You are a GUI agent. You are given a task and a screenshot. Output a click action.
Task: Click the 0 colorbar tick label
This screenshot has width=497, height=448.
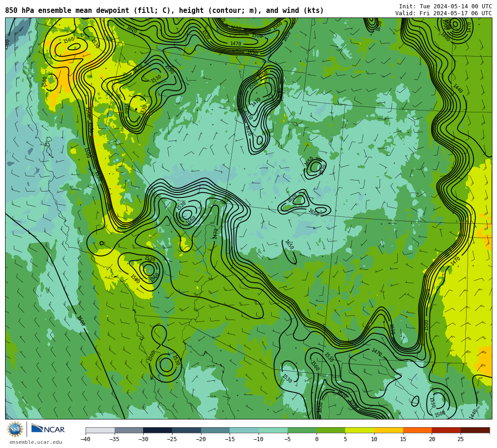click(317, 439)
